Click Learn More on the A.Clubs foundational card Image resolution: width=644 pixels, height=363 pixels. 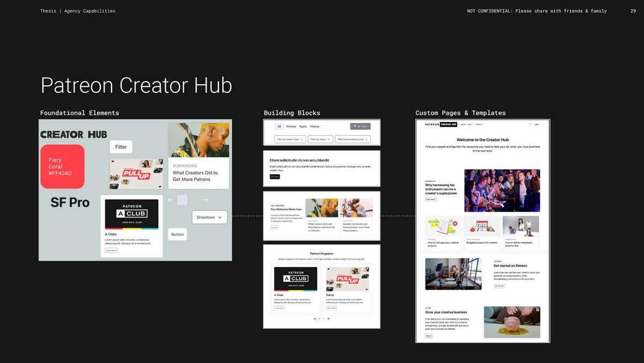[x=111, y=250]
